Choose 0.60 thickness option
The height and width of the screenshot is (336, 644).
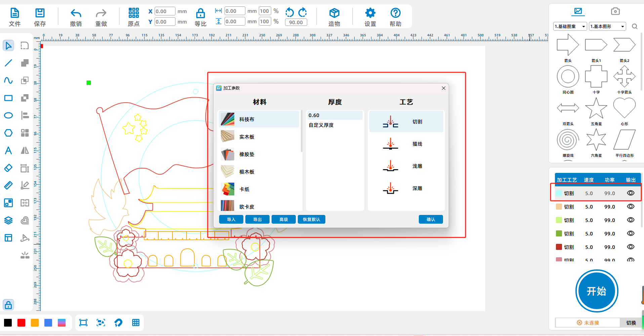[335, 115]
